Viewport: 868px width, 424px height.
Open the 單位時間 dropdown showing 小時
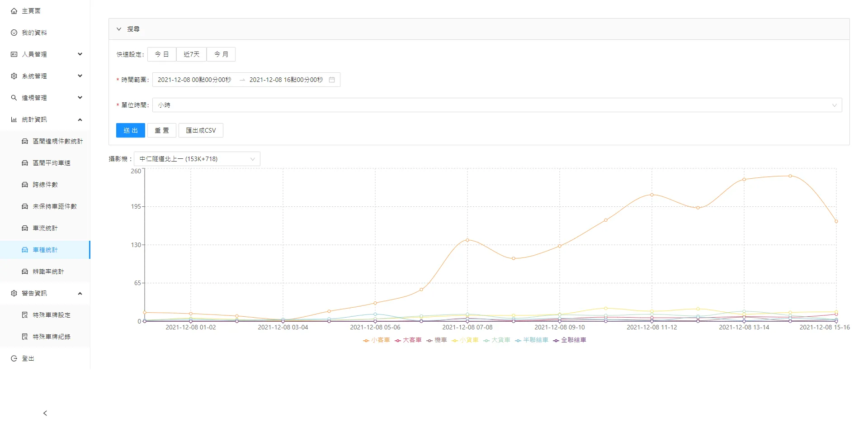tap(496, 105)
